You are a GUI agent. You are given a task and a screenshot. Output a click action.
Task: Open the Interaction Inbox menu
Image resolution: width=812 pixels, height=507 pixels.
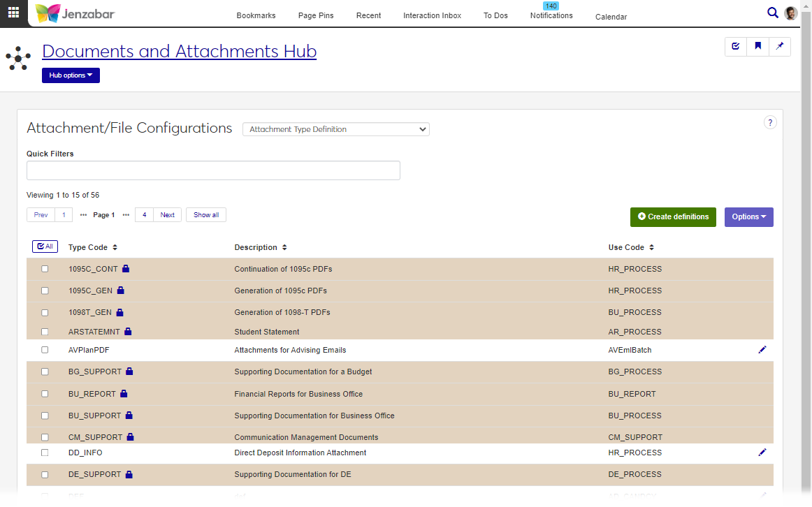tap(432, 15)
